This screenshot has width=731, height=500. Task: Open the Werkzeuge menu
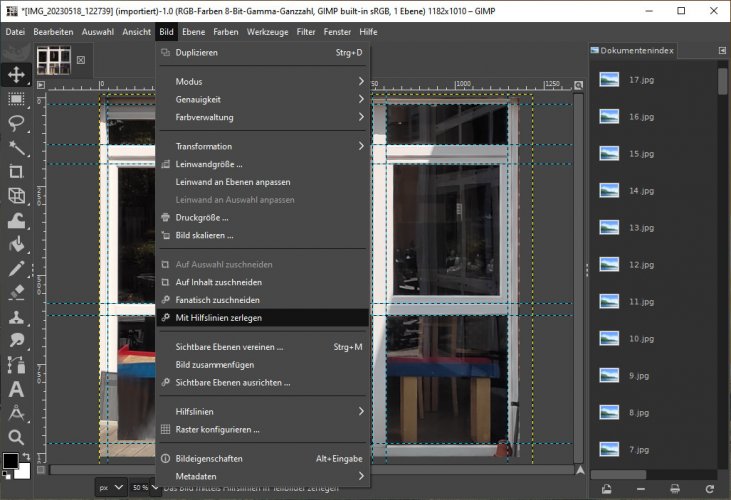coord(268,32)
